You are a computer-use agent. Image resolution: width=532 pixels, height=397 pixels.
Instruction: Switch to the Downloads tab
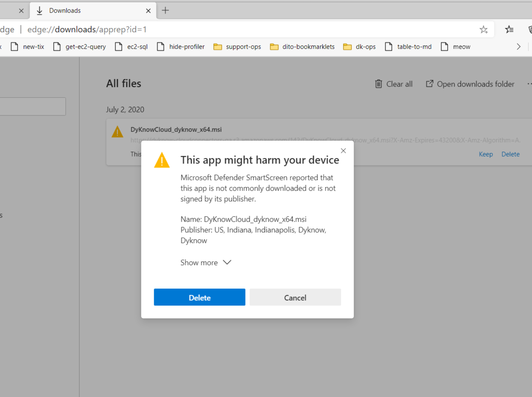[65, 10]
